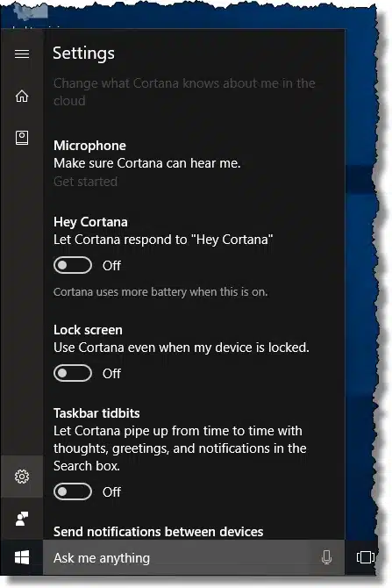
Task: Open the Feedback icon in sidebar
Action: pos(22,519)
